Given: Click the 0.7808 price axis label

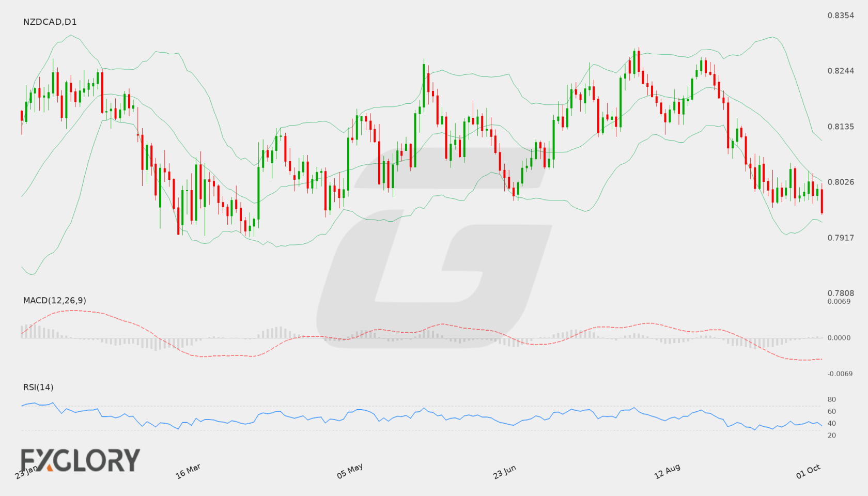Looking at the screenshot, I should coord(841,293).
